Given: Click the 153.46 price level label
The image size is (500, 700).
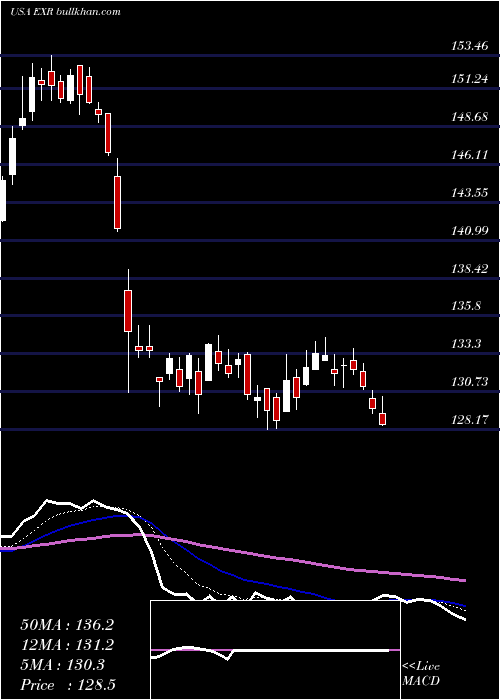Looking at the screenshot, I should [470, 46].
